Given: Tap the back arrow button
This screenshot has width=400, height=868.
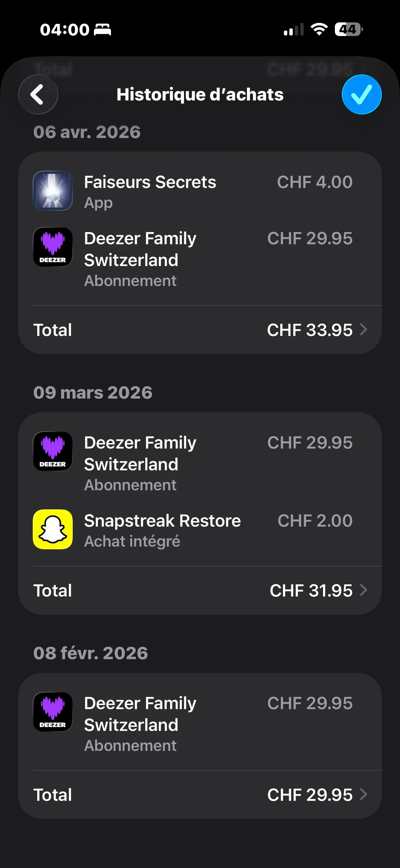Looking at the screenshot, I should click(38, 94).
